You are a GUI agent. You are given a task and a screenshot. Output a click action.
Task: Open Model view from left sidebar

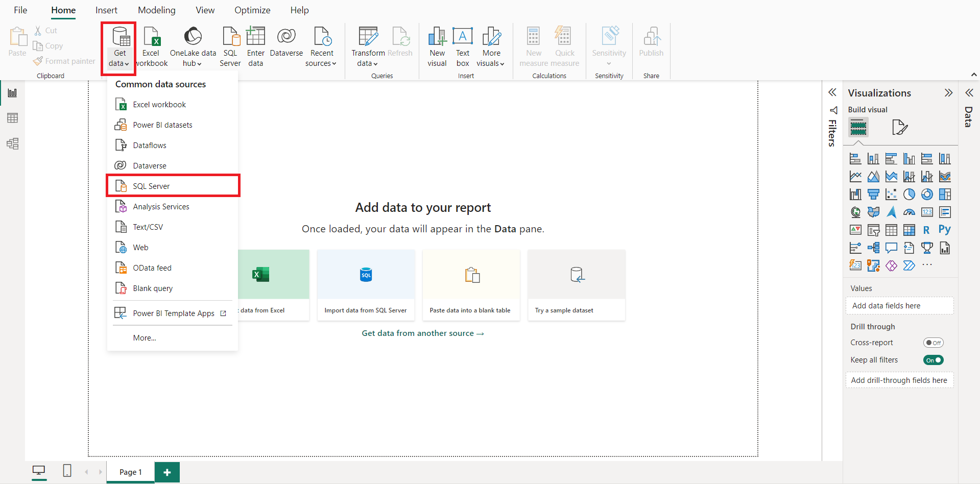pos(12,143)
